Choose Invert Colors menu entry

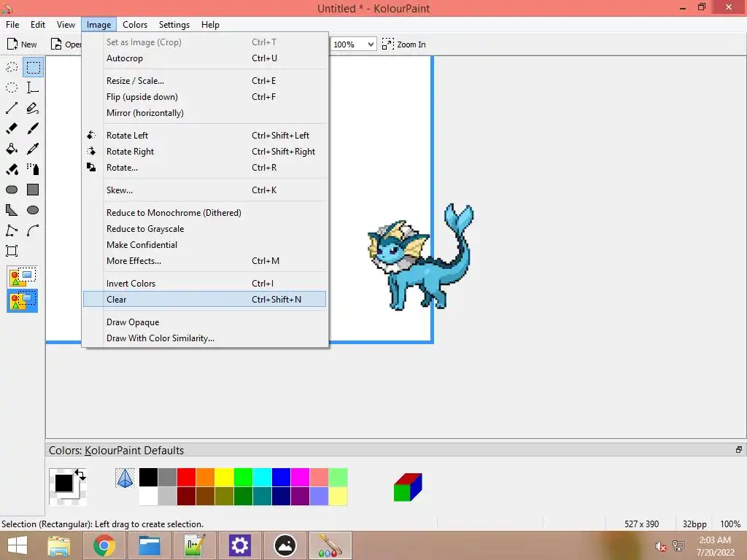[x=204, y=284]
